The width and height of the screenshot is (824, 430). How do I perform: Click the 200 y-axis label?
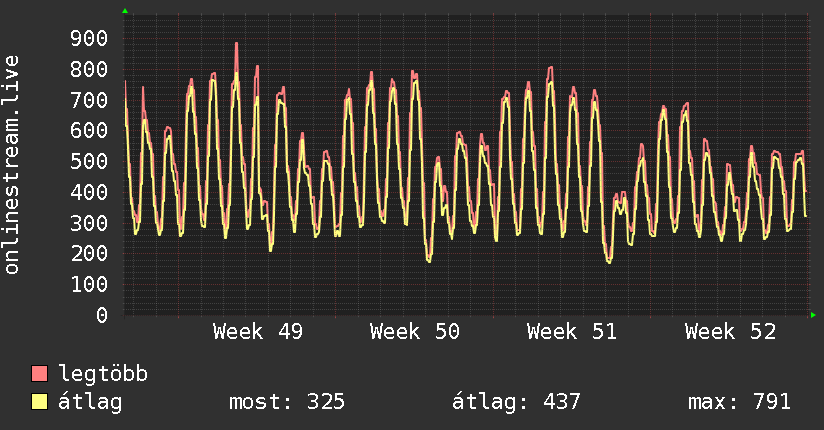tap(89, 253)
